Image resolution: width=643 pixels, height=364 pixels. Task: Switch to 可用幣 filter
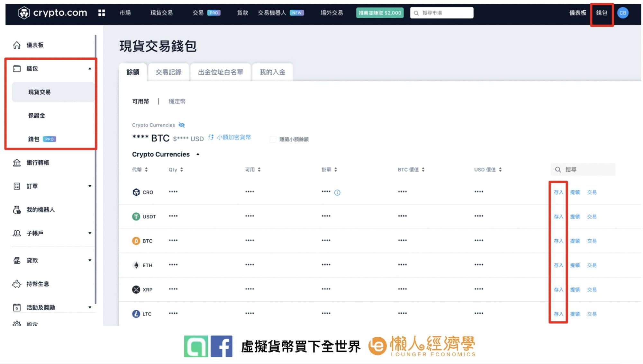coord(140,101)
